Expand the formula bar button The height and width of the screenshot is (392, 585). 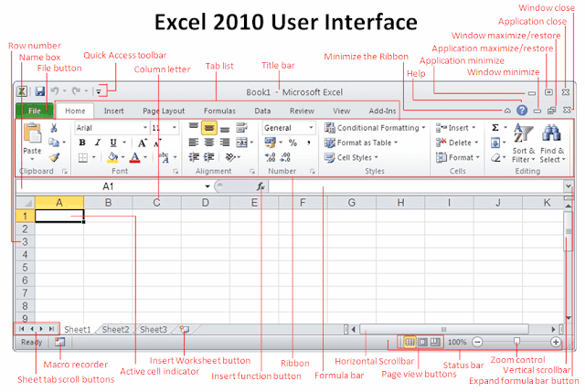tap(569, 185)
